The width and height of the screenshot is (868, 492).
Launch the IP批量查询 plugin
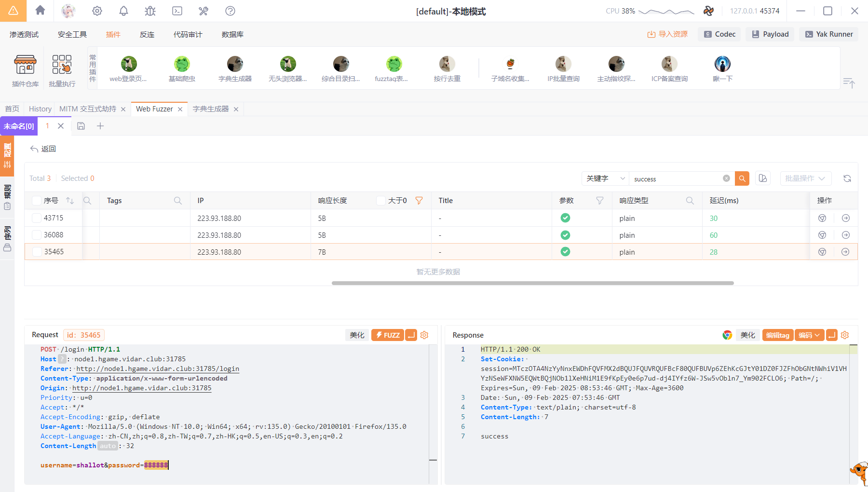pyautogui.click(x=563, y=69)
